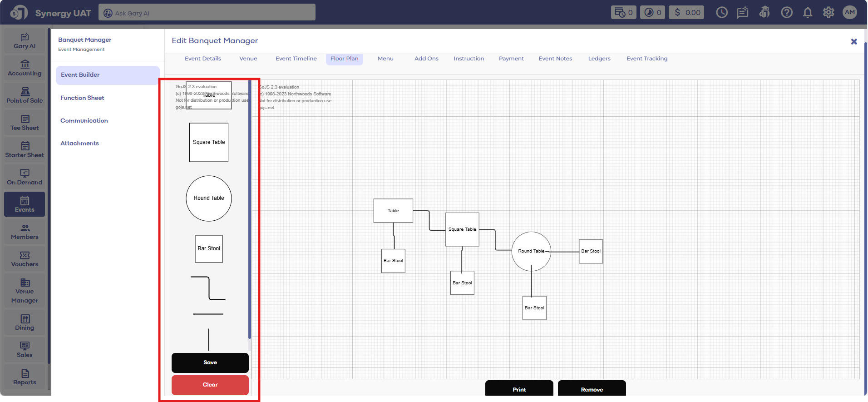Screen dimensions: 868x402
Task: Open the Payment tab
Action: pyautogui.click(x=511, y=59)
